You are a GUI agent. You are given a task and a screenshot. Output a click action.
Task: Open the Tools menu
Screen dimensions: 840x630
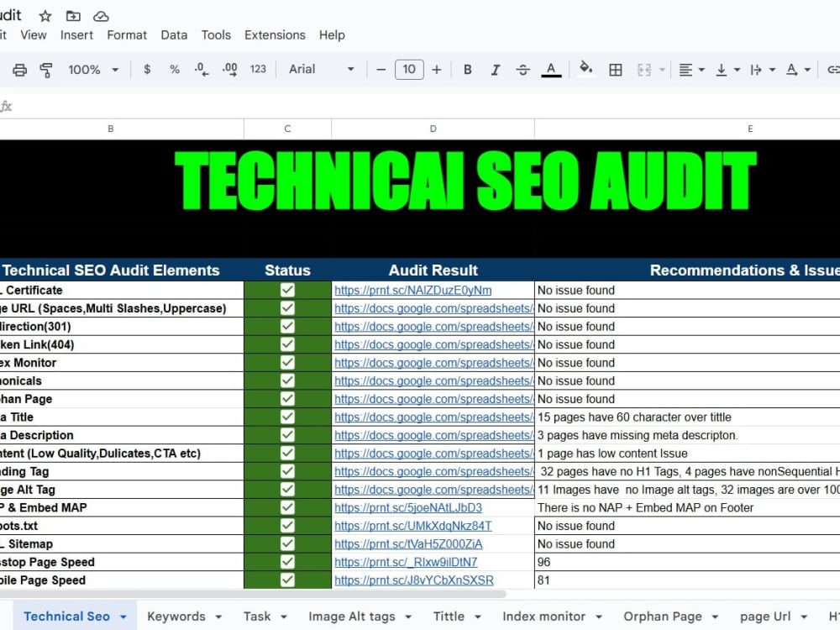[216, 35]
